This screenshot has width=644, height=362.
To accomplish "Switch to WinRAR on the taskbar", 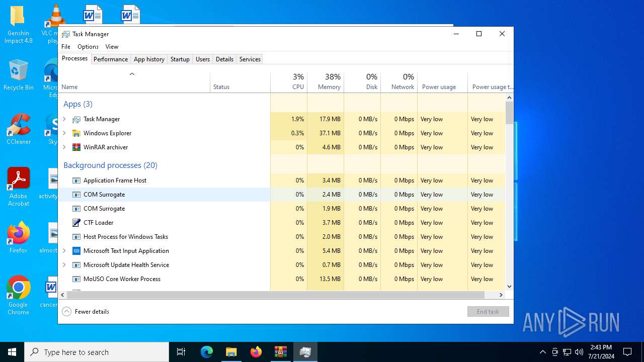I will (x=281, y=352).
